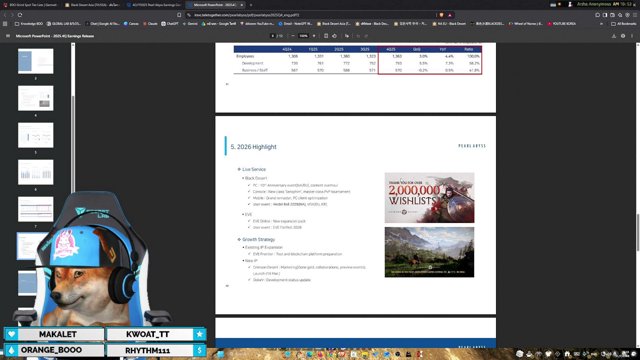Click the ORANGE_BOOO name in the overlay
Screen dimensions: 640x360
(x=51, y=350)
